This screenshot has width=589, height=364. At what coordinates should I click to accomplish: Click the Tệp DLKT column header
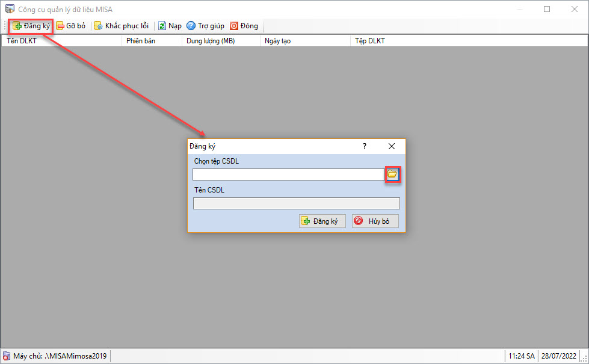coord(469,41)
